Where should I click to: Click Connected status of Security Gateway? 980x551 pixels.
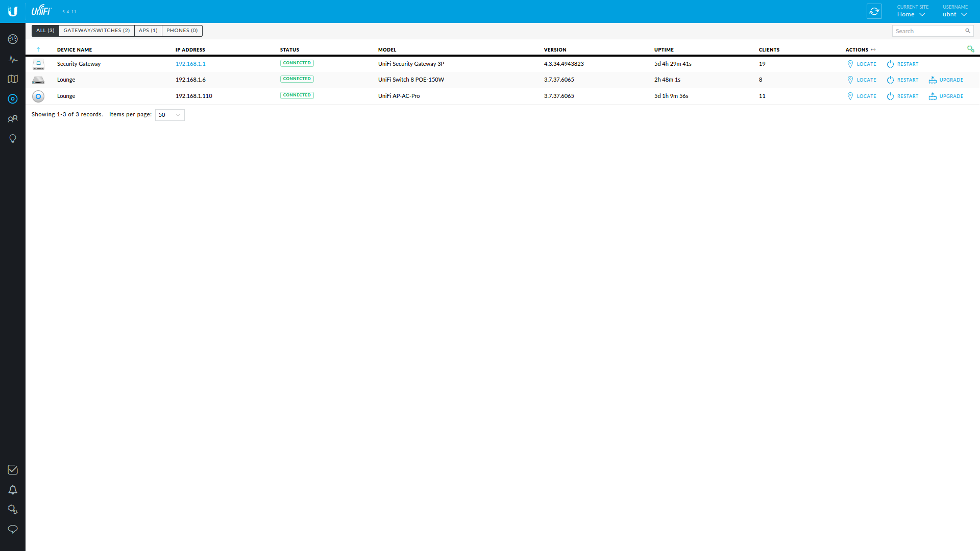pyautogui.click(x=297, y=63)
